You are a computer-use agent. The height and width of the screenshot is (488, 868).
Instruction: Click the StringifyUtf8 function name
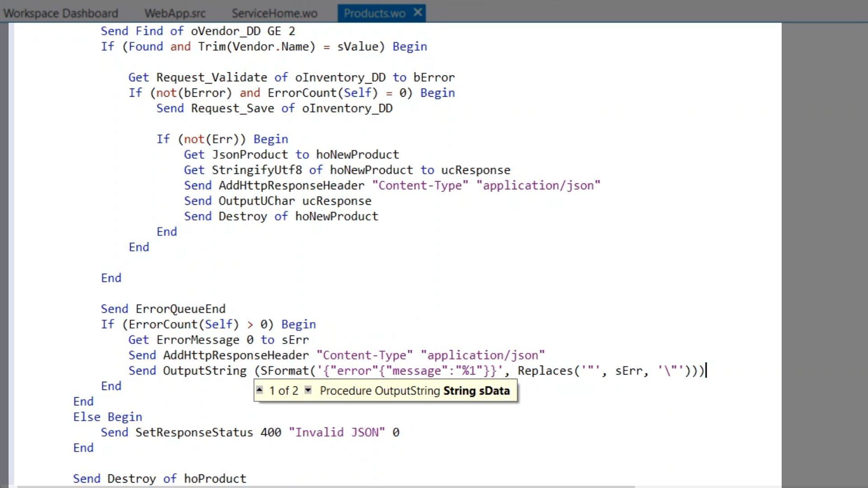tap(256, 170)
